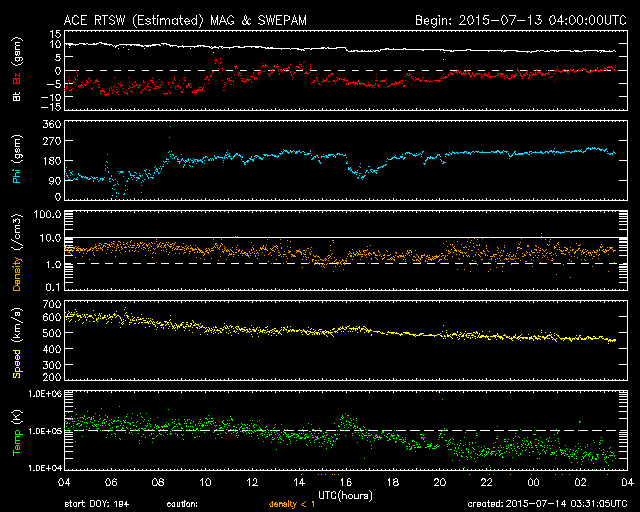Click the title "ACE RTSW (Estimated) MAG & SWEPAM"
The width and height of the screenshot is (640, 512).
pyautogui.click(x=185, y=20)
